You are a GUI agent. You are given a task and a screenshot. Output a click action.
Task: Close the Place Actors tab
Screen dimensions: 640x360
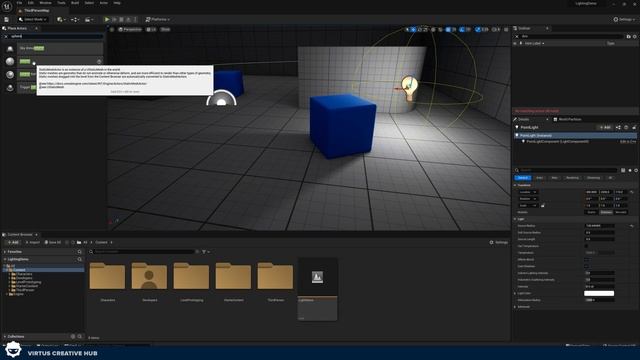coord(36,28)
